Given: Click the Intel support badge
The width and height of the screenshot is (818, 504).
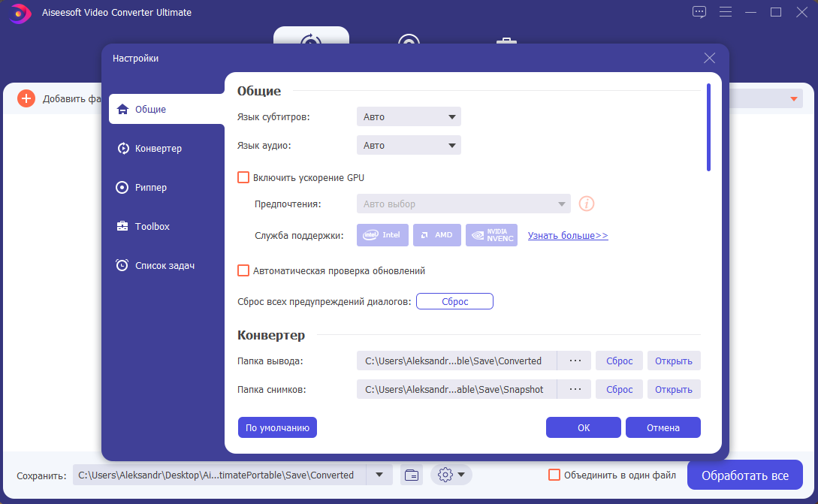Looking at the screenshot, I should [382, 235].
